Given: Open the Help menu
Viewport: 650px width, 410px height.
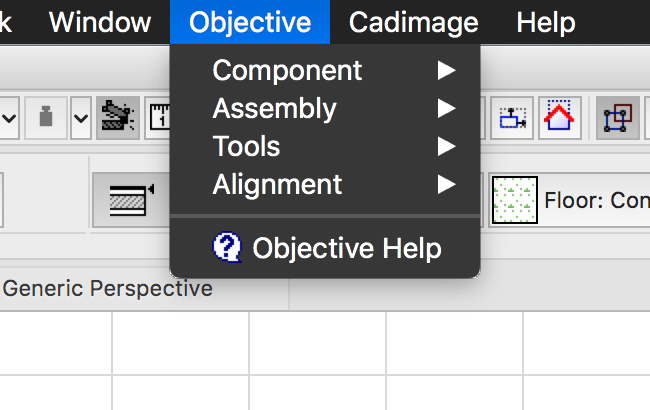Looking at the screenshot, I should 546,22.
